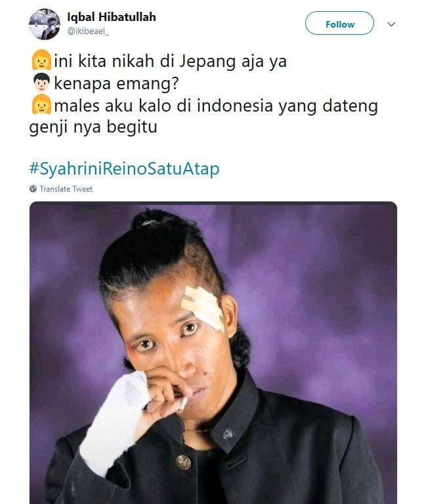Click the 'genji nya begitu' text
The width and height of the screenshot is (424, 504).
[93, 127]
